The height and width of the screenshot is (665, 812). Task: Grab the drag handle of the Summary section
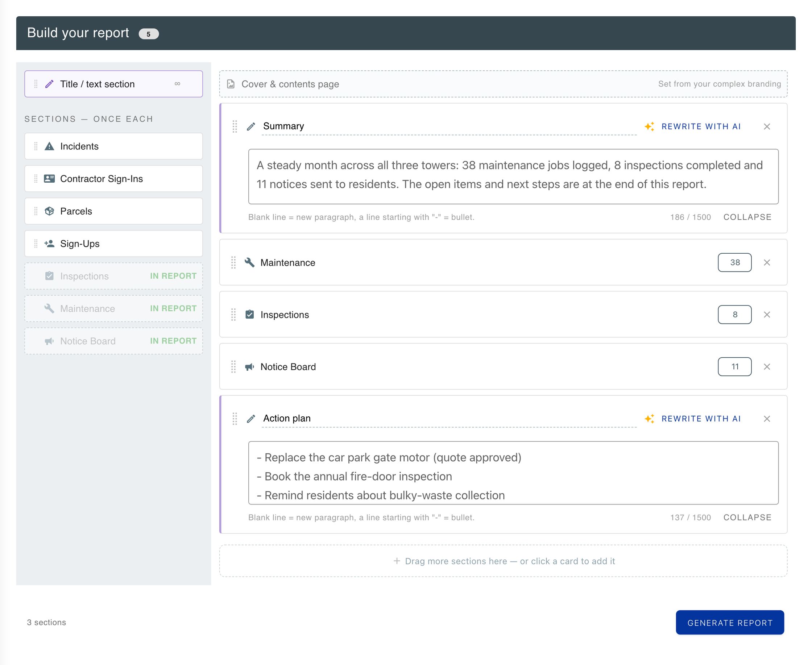tap(235, 126)
